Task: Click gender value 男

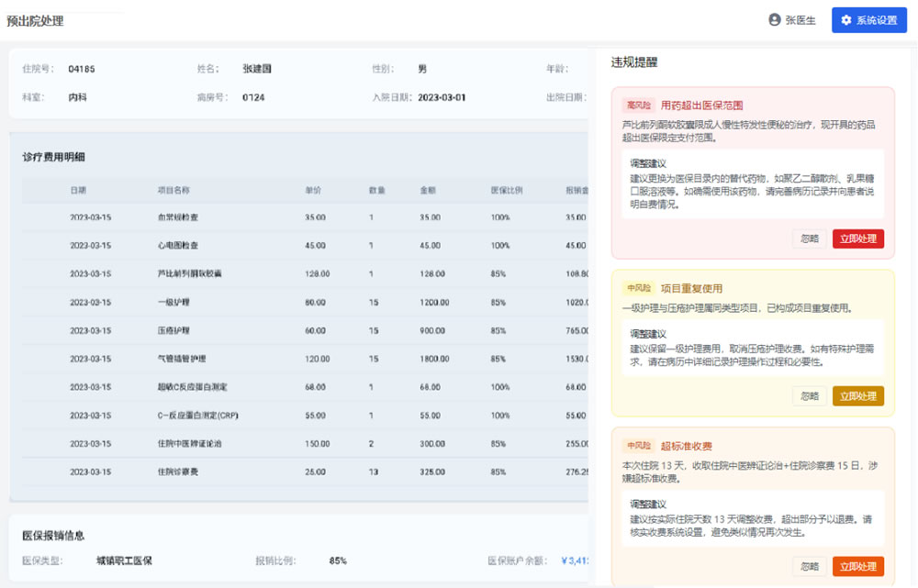Action: (422, 69)
